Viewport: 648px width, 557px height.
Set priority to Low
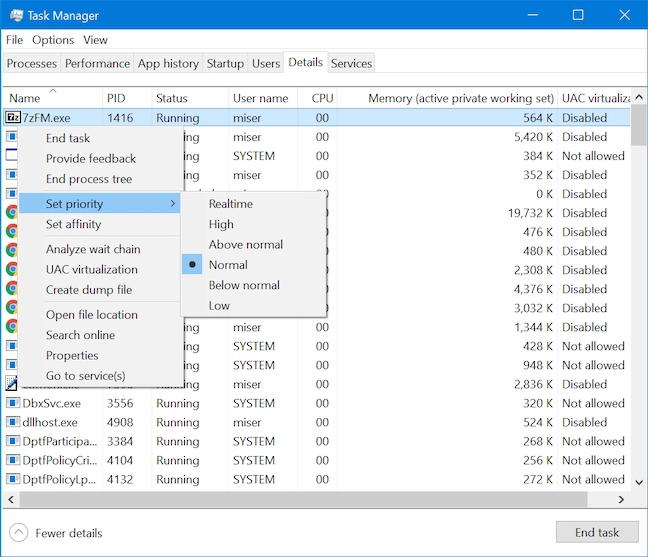click(219, 305)
